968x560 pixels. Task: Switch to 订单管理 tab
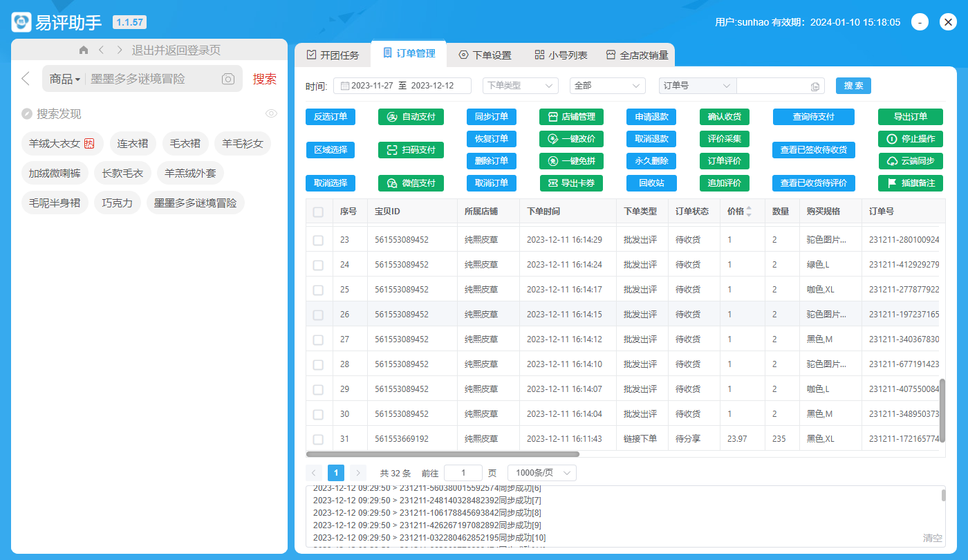tap(409, 53)
